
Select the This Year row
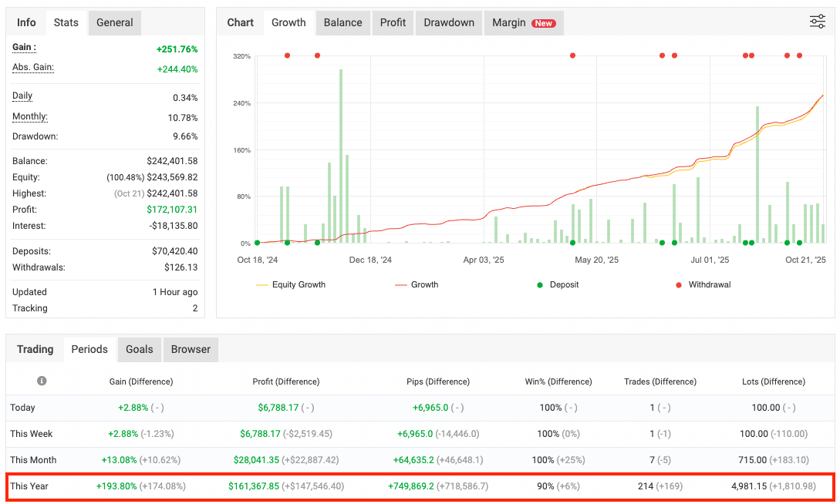pos(420,486)
